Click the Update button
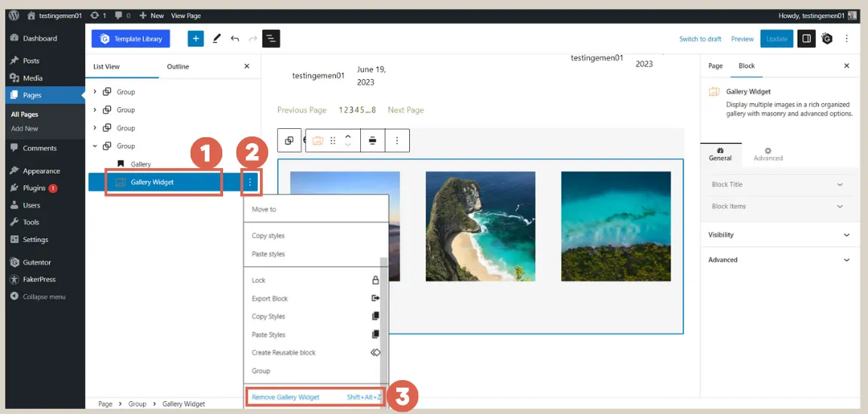The width and height of the screenshot is (868, 414). (777, 38)
